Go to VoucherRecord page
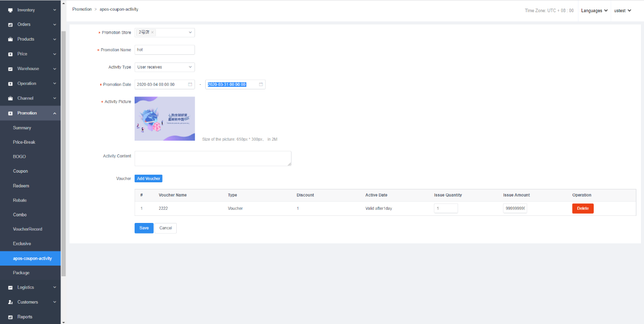 tap(27, 229)
